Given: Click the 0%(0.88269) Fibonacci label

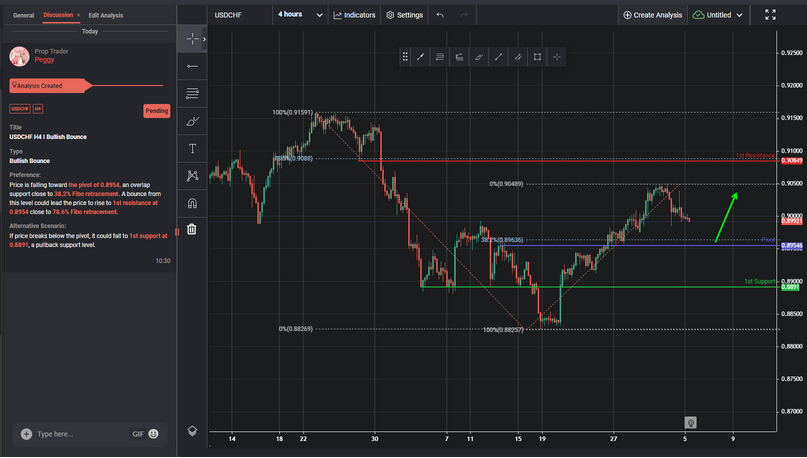Looking at the screenshot, I should tap(295, 329).
